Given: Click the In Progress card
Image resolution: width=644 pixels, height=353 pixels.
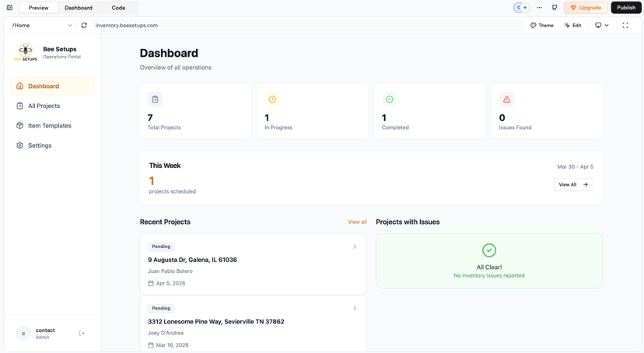Looking at the screenshot, I should click(313, 111).
